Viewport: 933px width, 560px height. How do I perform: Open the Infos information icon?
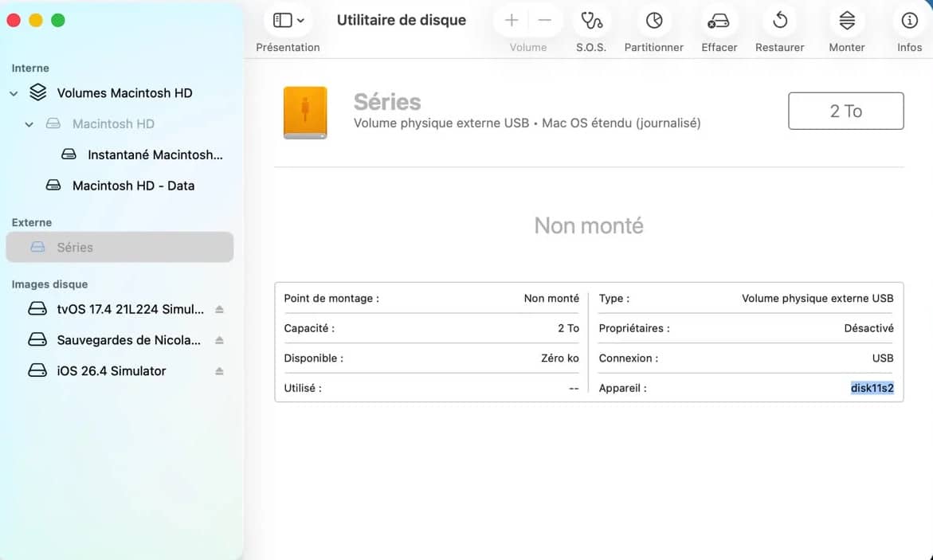909,21
